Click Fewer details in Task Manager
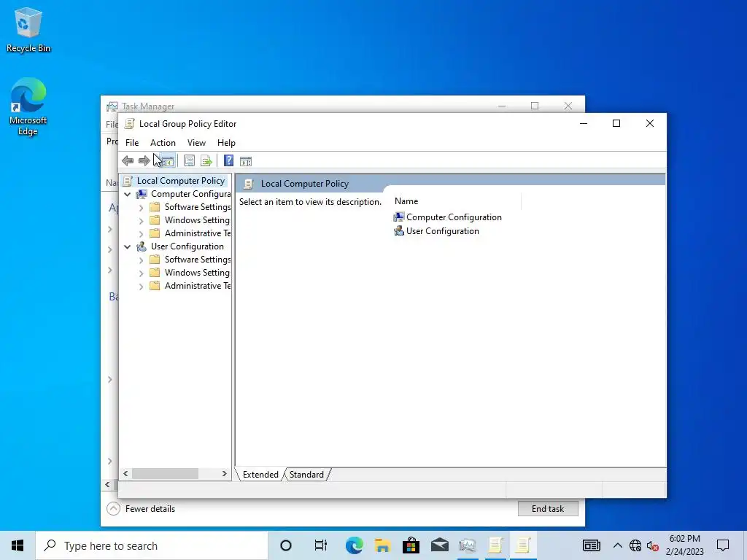 pyautogui.click(x=141, y=508)
